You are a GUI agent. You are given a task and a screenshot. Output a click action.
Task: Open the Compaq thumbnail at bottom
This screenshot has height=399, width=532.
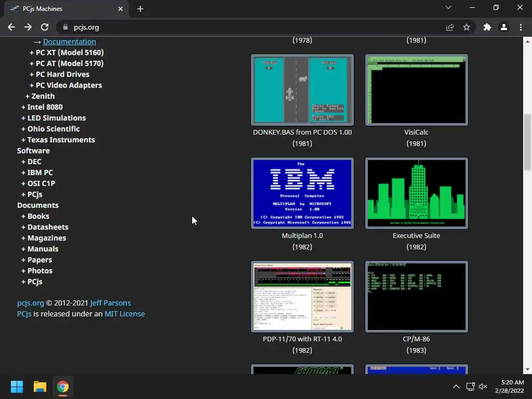click(x=302, y=369)
